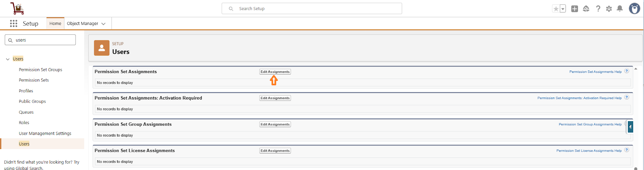Click Edit Assignments for Permission Set Group Assignments

click(x=275, y=124)
